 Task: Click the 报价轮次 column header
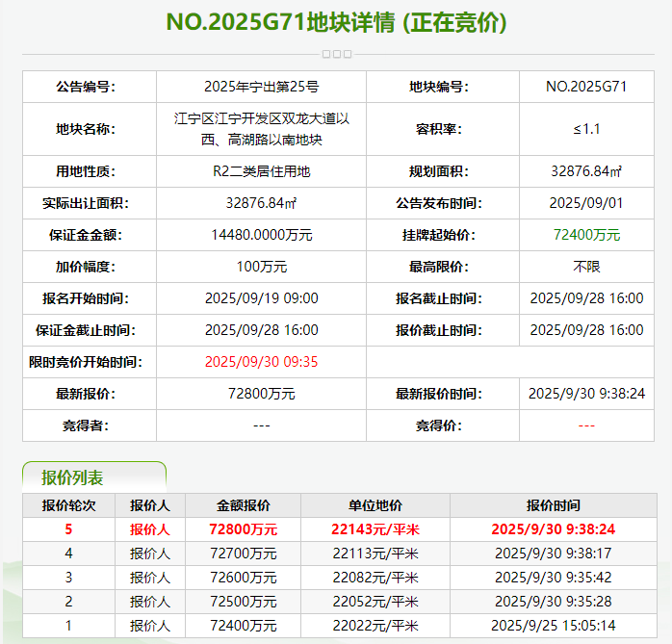68,505
